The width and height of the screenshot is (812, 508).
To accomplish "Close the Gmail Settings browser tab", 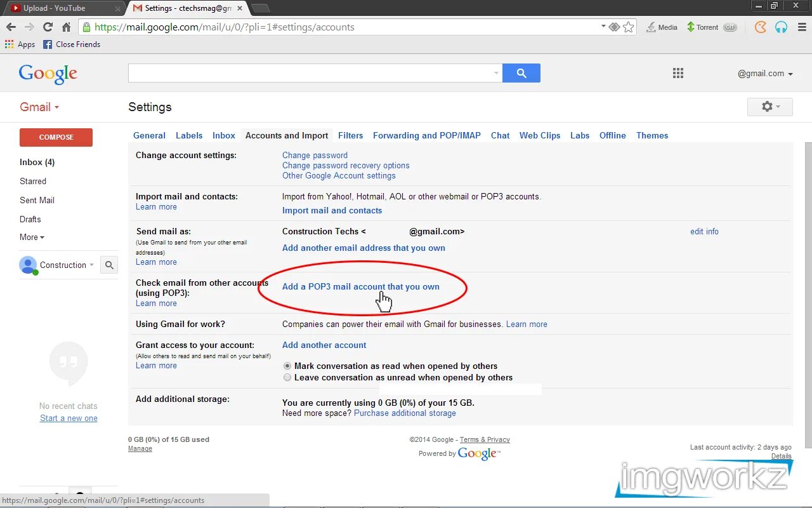I will 240,8.
